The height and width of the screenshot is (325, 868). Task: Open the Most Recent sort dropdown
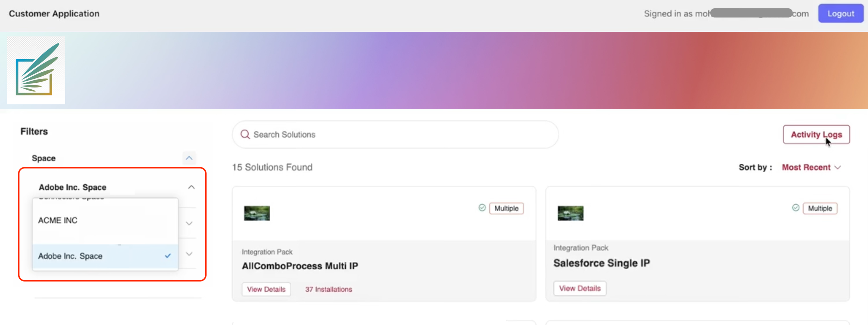811,167
